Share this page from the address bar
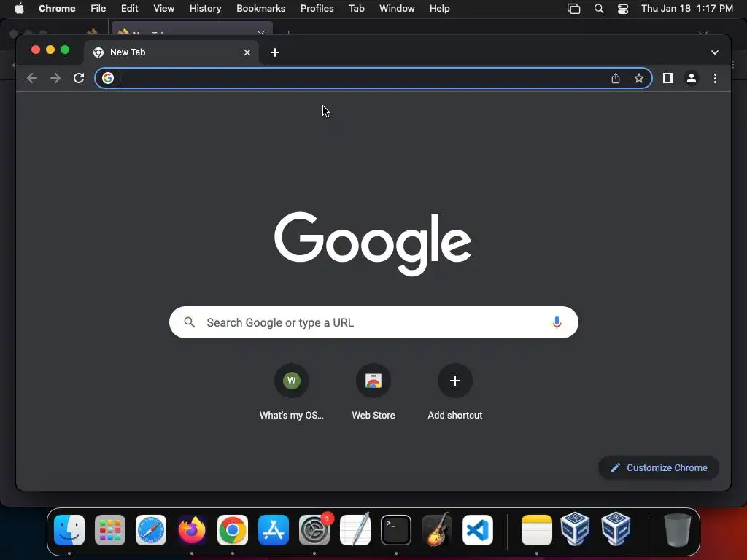 616,78
